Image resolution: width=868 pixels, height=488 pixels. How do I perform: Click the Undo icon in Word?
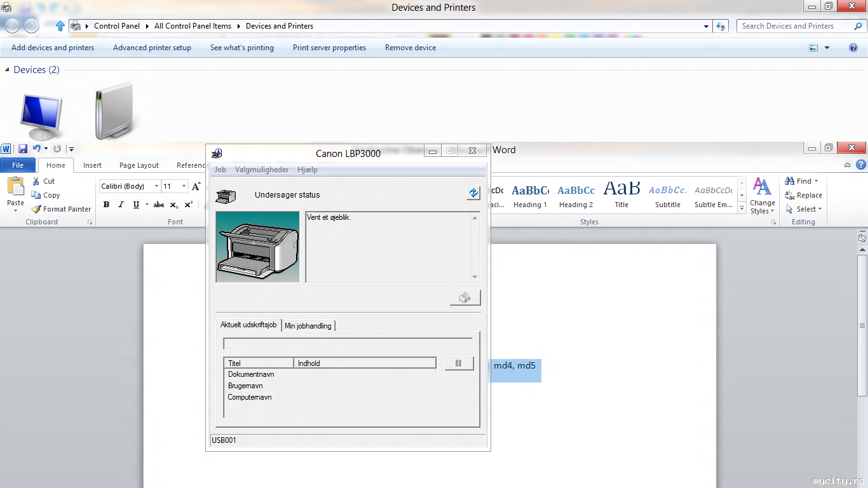pos(37,149)
